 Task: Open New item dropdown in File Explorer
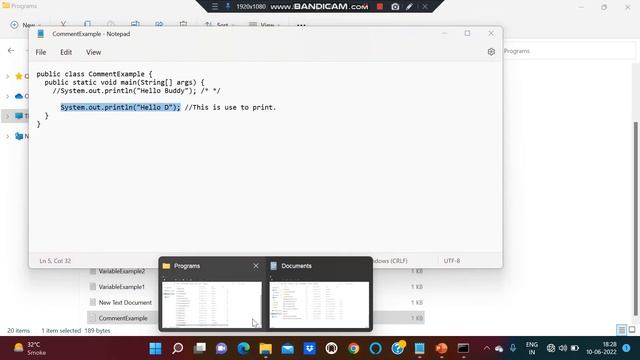pos(25,25)
